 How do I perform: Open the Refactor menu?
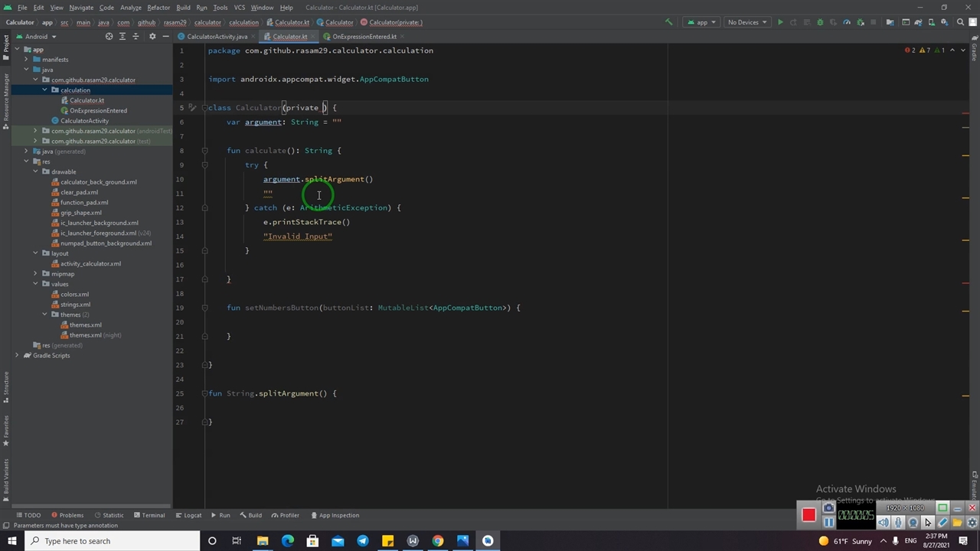[158, 8]
